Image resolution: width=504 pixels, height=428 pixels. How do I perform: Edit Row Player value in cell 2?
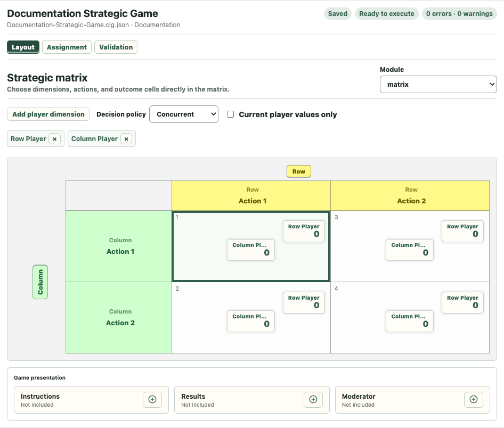click(304, 302)
